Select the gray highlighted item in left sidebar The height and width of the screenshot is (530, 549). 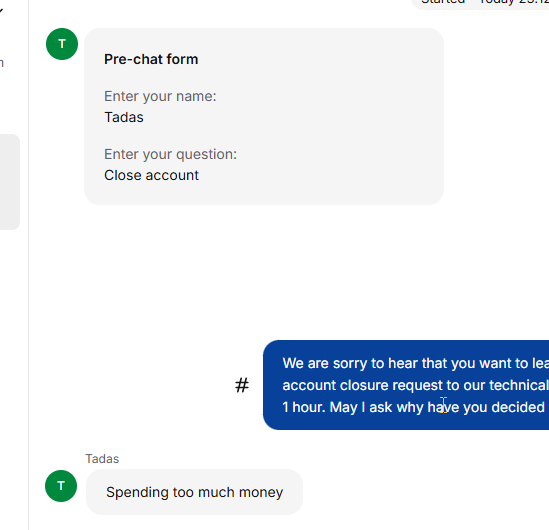click(x=10, y=182)
